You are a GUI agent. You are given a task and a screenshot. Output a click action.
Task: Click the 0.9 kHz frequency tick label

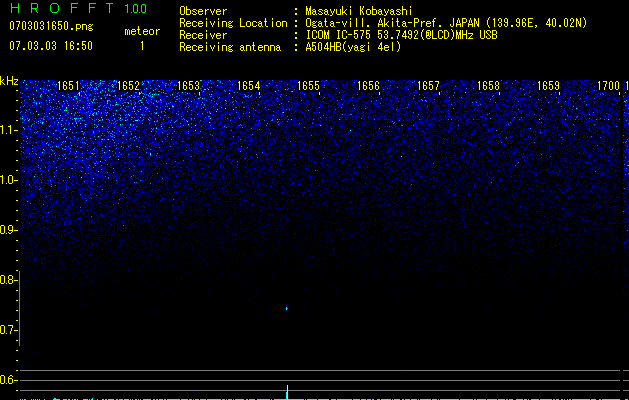[x=8, y=230]
